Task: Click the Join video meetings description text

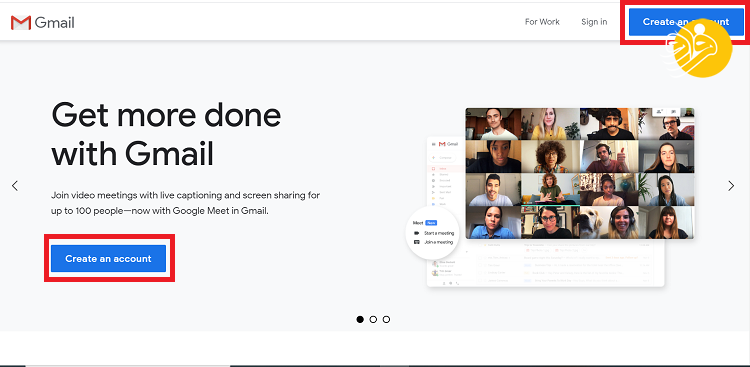Action: pos(186,203)
